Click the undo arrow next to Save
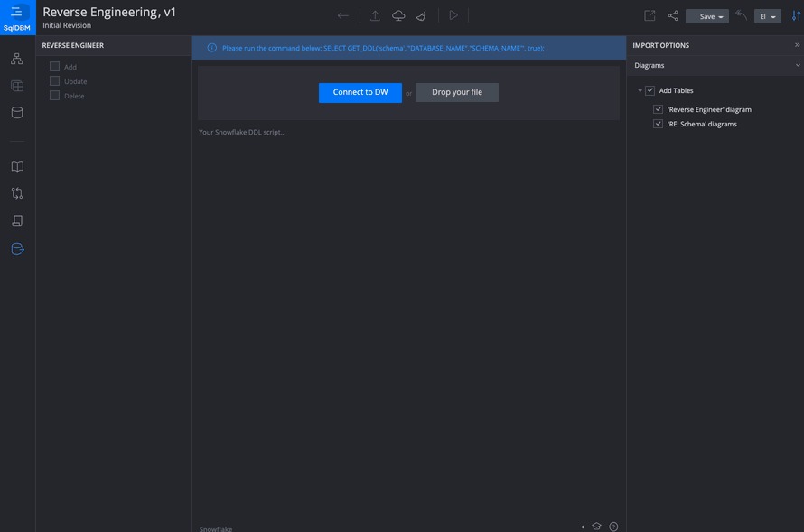The height and width of the screenshot is (532, 804). [741, 16]
